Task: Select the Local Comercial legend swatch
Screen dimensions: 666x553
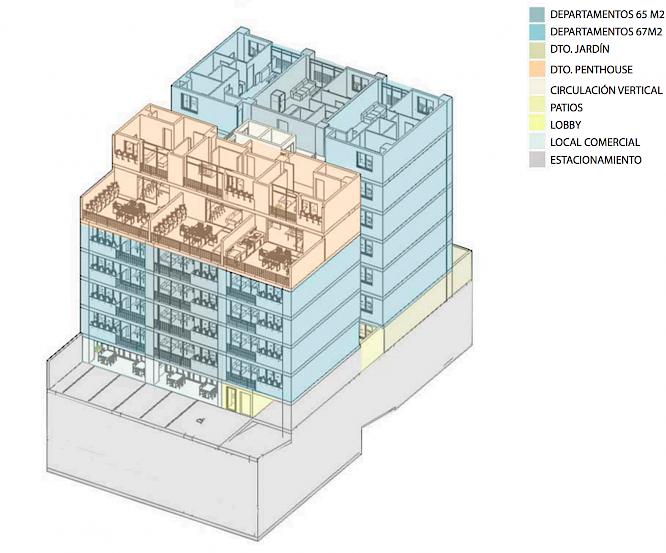Action: [537, 142]
